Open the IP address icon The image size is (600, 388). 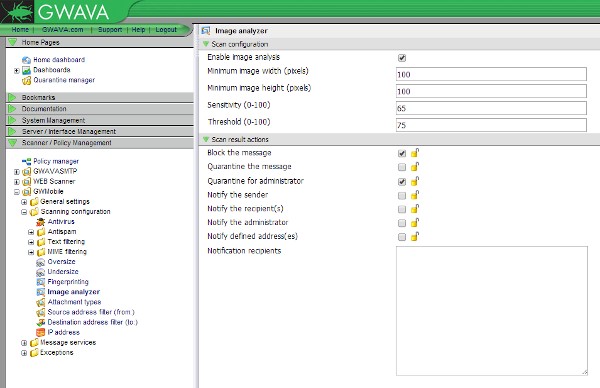[x=41, y=332]
